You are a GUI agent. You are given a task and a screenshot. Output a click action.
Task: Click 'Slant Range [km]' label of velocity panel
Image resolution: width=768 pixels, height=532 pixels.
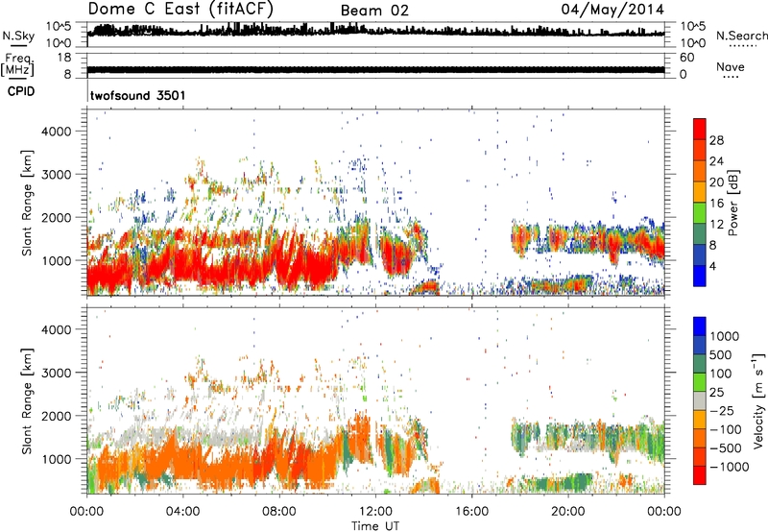click(x=27, y=401)
